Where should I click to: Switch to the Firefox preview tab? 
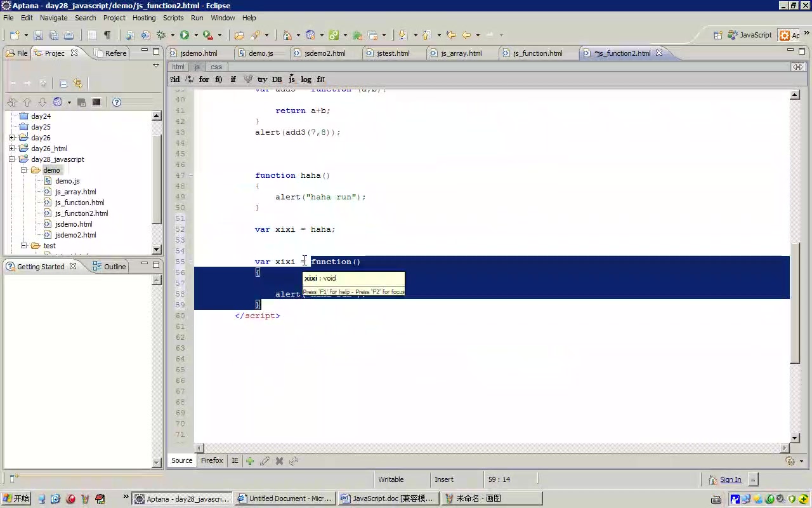[x=212, y=461]
